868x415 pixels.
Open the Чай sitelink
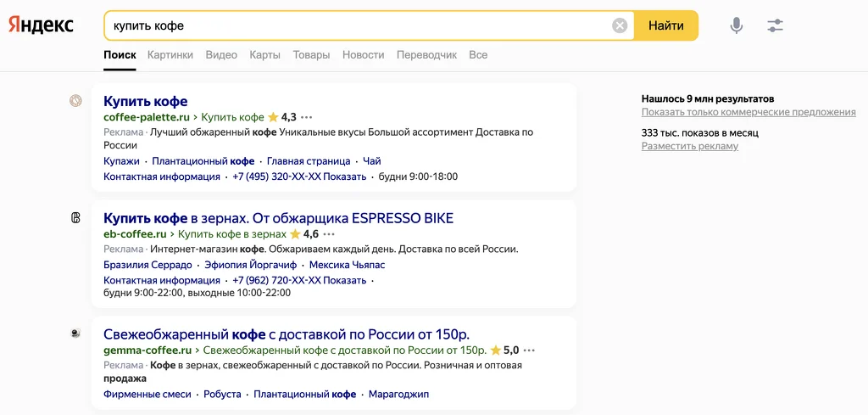tap(372, 161)
